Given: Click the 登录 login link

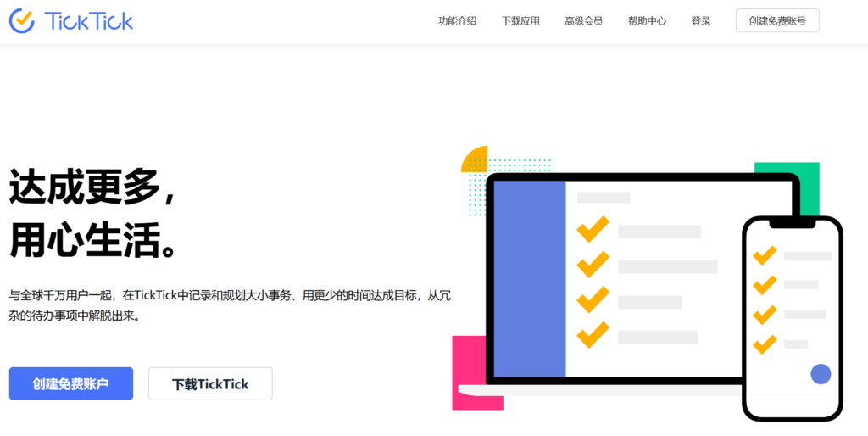Looking at the screenshot, I should click(701, 21).
